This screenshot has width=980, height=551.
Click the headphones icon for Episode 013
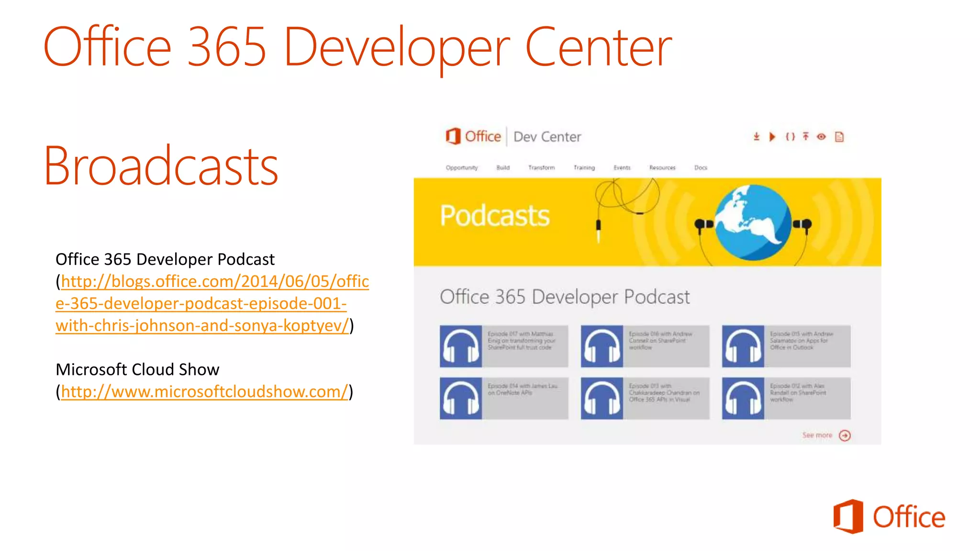(602, 398)
